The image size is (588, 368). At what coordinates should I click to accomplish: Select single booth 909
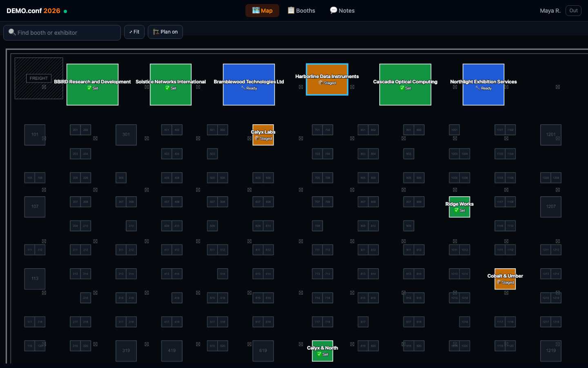409,226
